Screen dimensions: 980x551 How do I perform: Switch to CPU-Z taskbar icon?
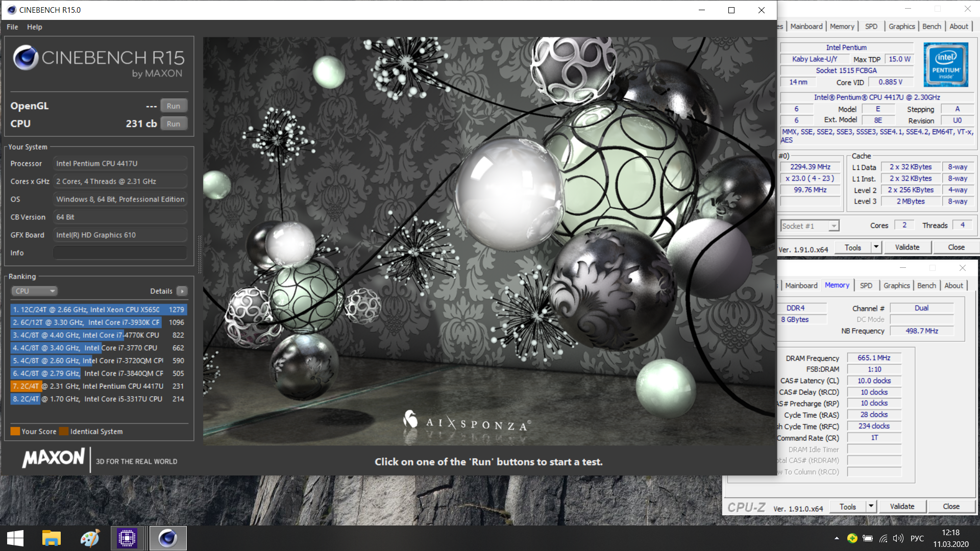point(127,538)
